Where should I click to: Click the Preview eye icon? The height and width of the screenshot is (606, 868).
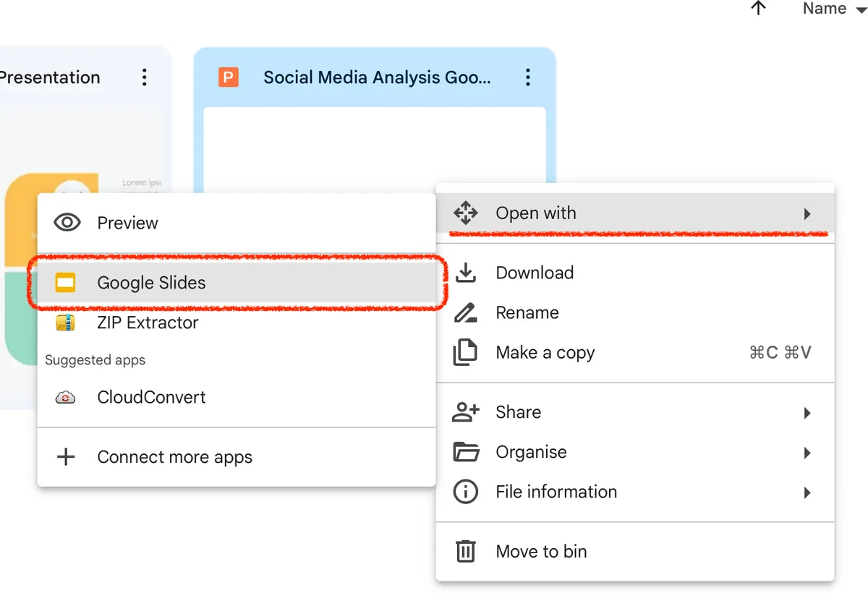(x=67, y=223)
